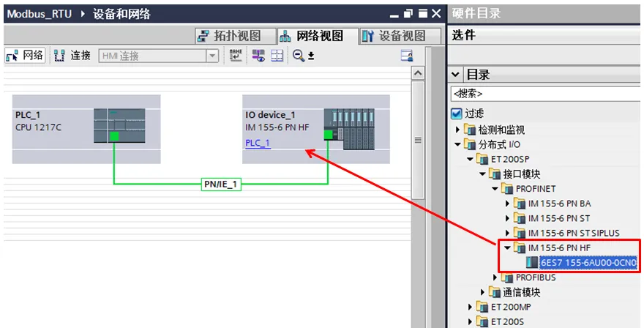Float the editor window using restore icon

(x=408, y=14)
